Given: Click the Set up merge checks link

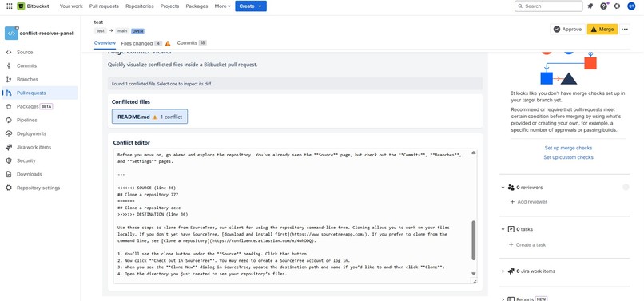Looking at the screenshot, I should pos(568,148).
